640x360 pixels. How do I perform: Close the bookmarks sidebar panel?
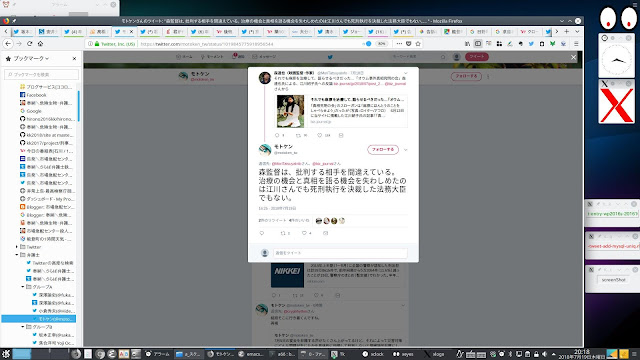[74, 59]
